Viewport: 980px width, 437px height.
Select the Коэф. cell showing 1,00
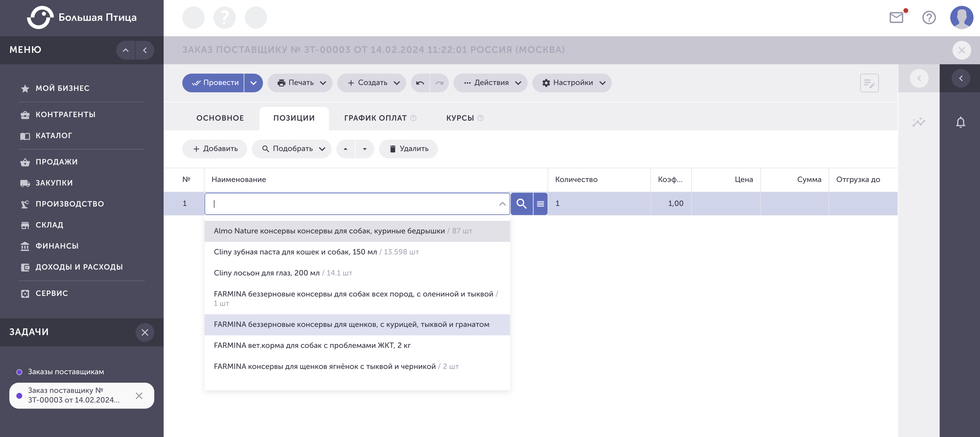click(671, 204)
